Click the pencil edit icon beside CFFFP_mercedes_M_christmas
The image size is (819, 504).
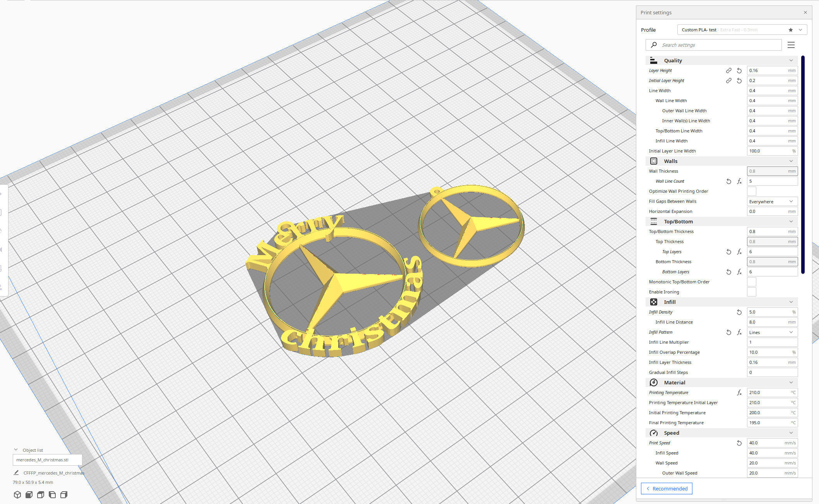pos(16,473)
